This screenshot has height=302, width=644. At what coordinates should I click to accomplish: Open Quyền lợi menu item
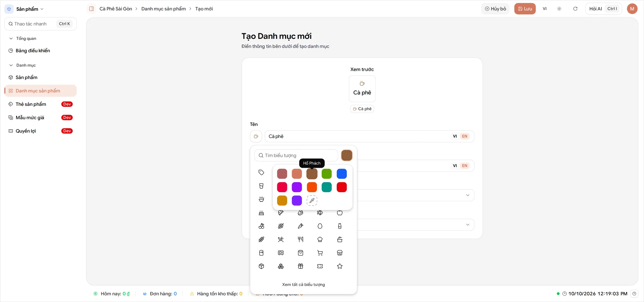[41, 131]
